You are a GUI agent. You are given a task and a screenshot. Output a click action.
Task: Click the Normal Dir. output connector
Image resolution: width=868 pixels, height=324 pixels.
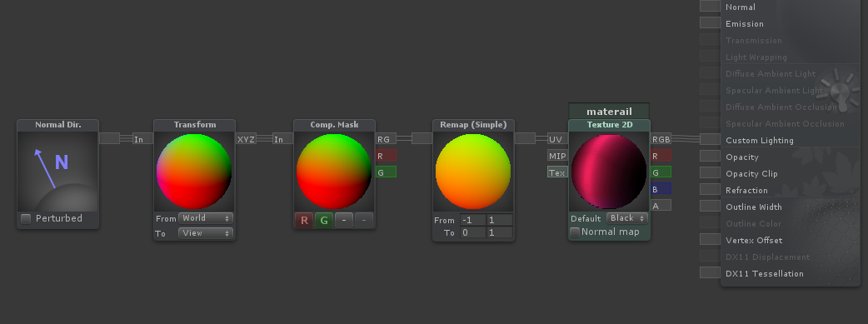[110, 138]
